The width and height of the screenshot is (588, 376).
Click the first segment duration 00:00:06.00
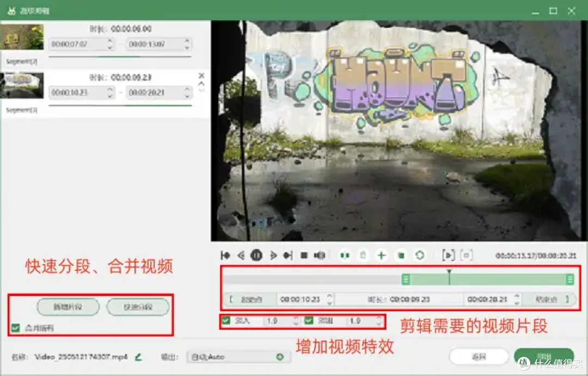pyautogui.click(x=131, y=29)
